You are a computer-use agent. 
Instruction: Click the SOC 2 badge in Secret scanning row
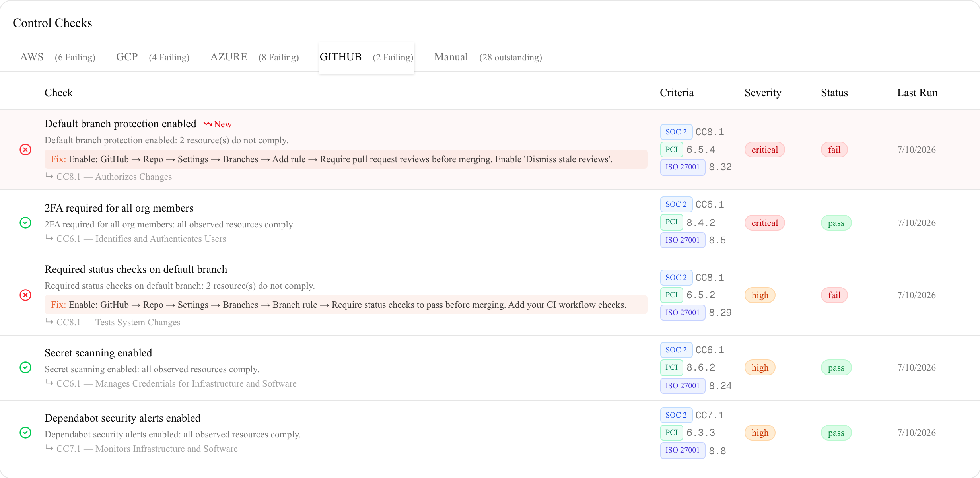coord(676,350)
